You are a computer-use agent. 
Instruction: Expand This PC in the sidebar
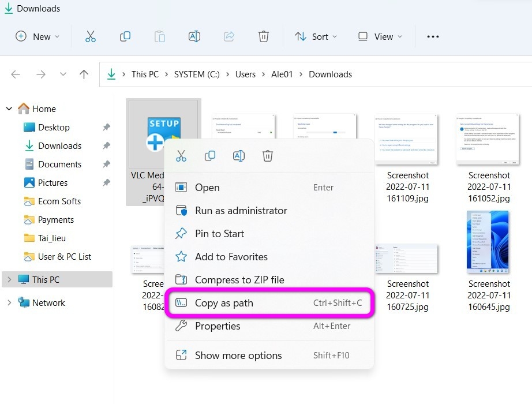click(9, 279)
